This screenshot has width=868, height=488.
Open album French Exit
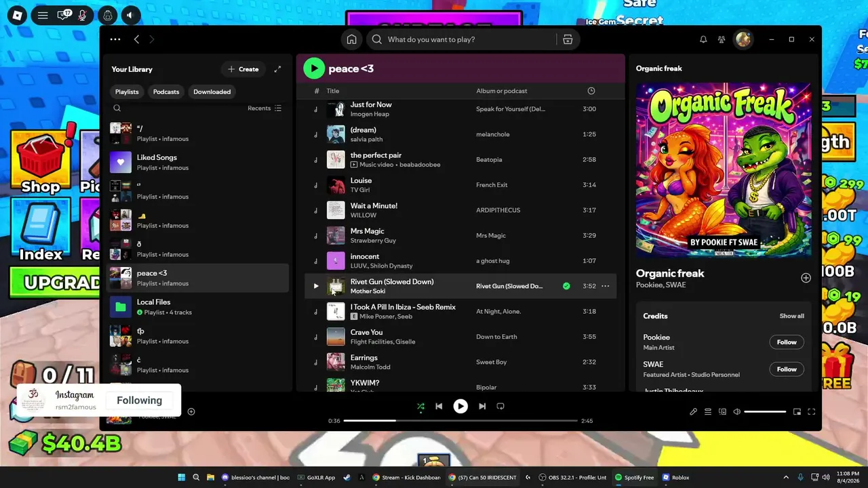[492, 185]
